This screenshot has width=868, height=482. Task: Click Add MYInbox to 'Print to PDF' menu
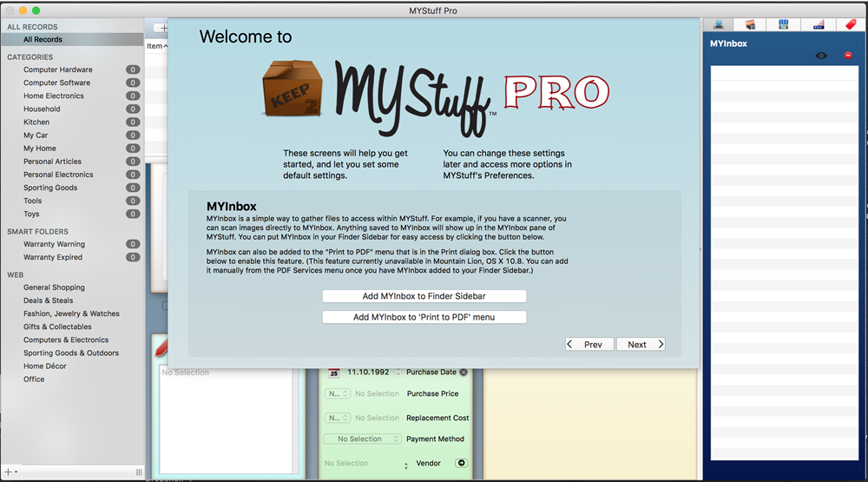click(424, 318)
